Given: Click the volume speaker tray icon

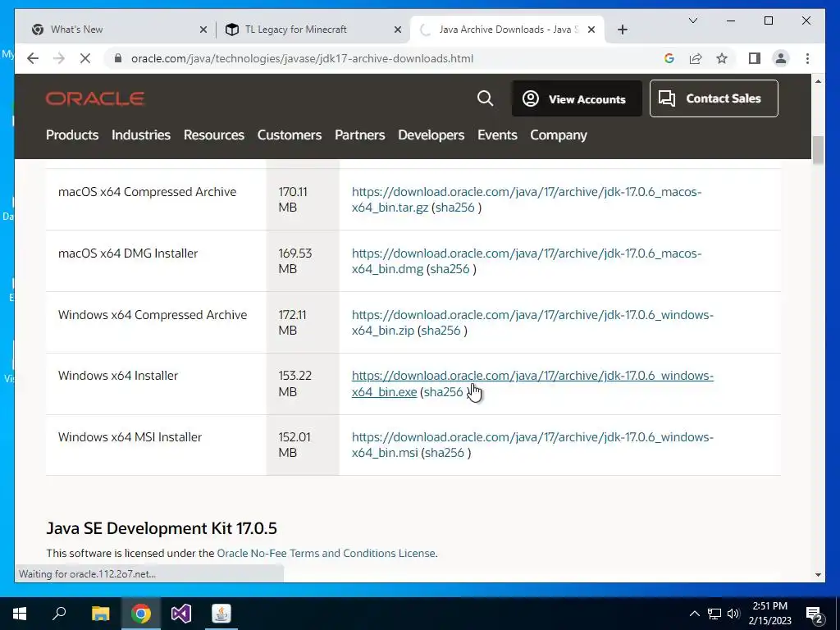Looking at the screenshot, I should (733, 614).
